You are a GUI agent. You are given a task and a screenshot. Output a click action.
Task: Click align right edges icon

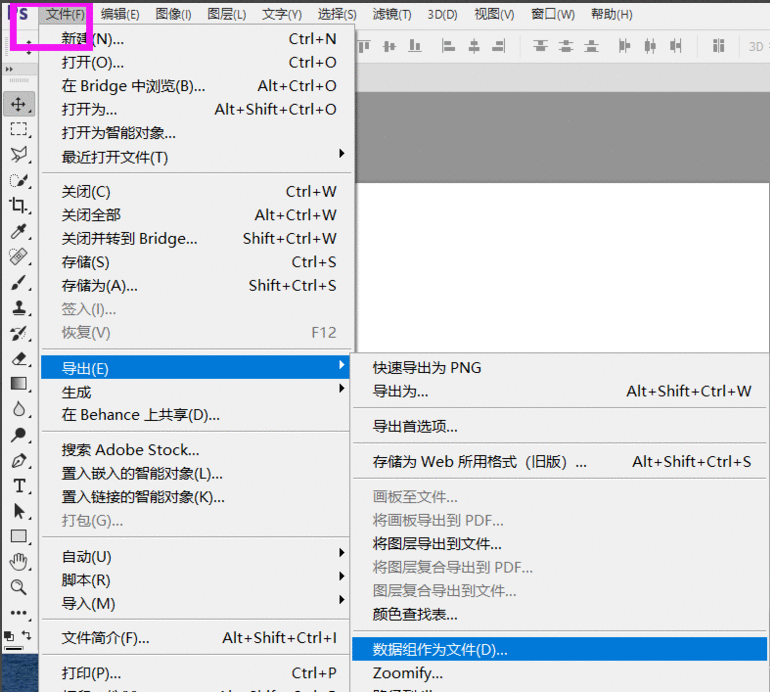pyautogui.click(x=499, y=46)
